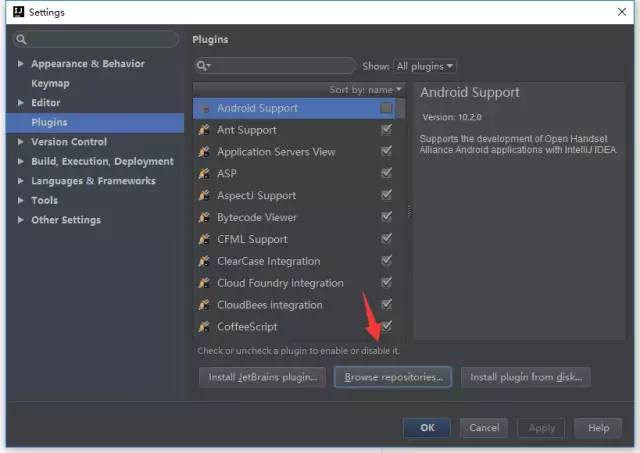Expand the Editor section arrow
Viewport: 640px width, 453px height.
(20, 103)
